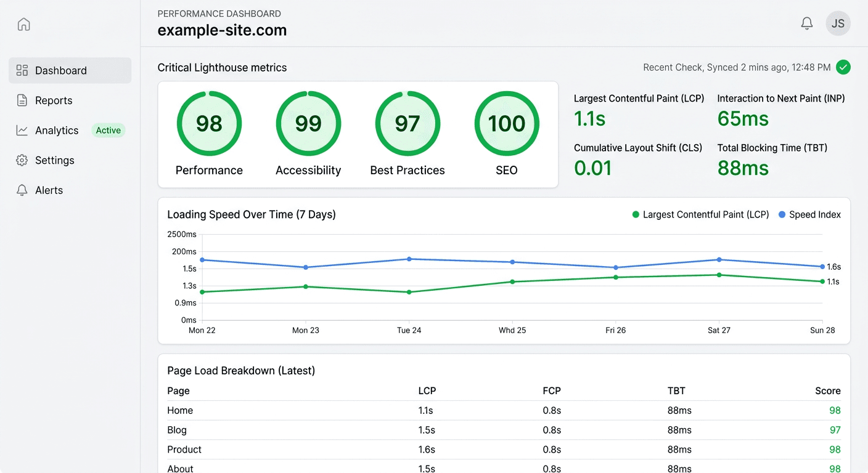The height and width of the screenshot is (473, 868).
Task: Select the Reports icon in the sidebar
Action: pos(22,100)
